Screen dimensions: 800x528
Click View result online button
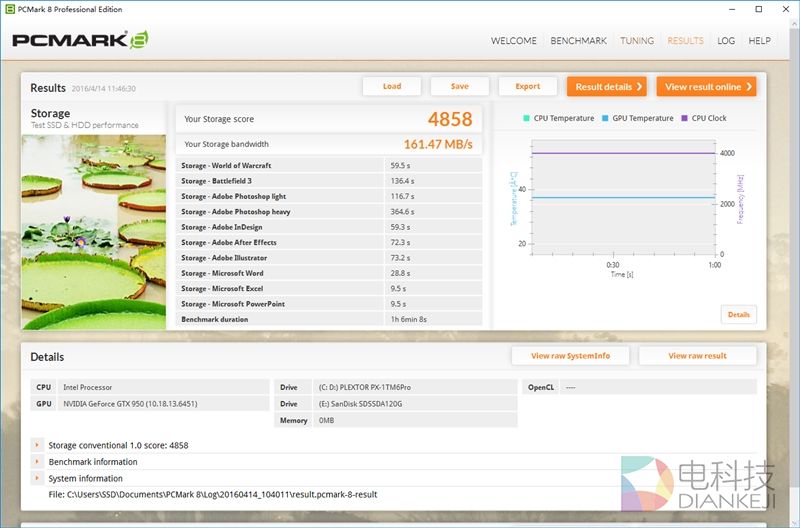(x=706, y=87)
